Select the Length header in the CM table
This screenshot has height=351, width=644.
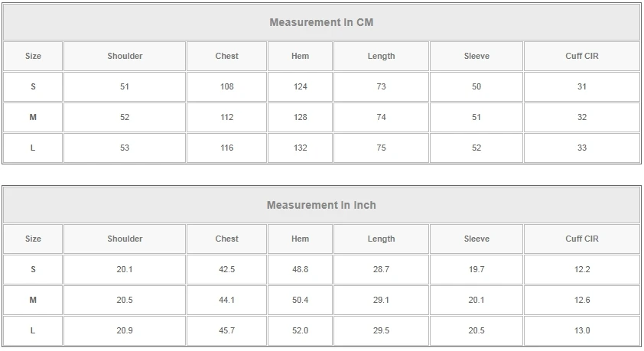pyautogui.click(x=381, y=56)
